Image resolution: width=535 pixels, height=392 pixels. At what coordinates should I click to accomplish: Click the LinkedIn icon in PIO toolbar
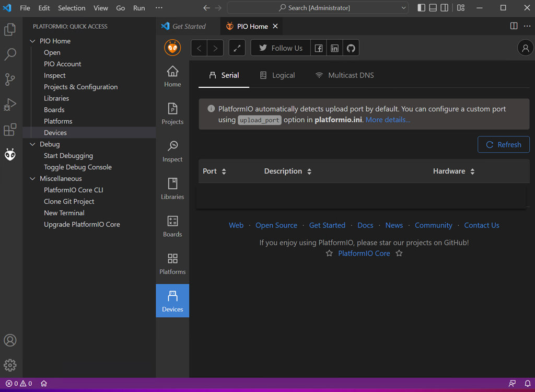coord(334,48)
